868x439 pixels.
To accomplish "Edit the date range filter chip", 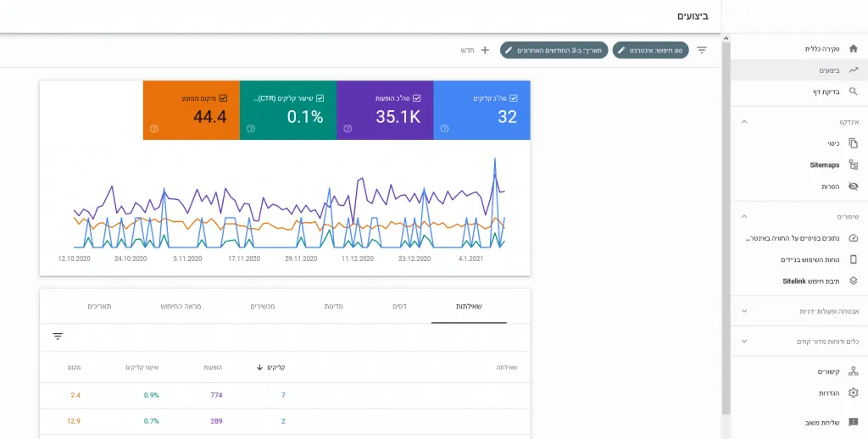I will (553, 50).
